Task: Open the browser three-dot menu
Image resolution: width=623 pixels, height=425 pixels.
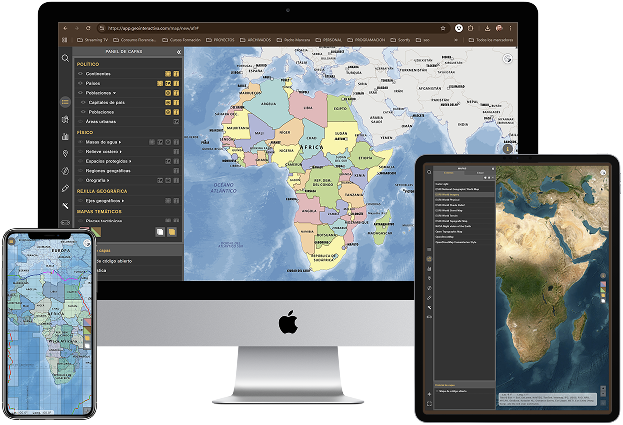Action: (x=510, y=28)
